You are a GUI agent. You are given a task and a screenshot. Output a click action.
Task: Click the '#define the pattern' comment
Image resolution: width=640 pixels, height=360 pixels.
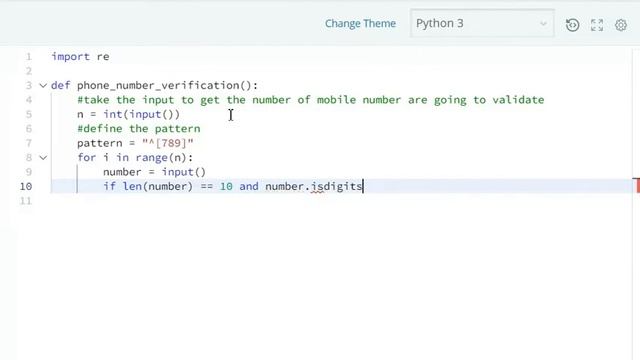point(139,129)
